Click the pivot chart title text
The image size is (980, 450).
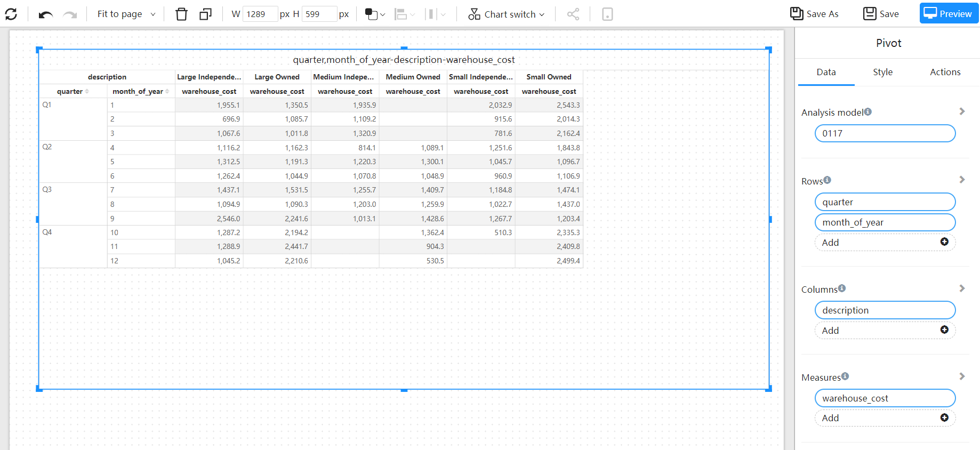point(404,60)
